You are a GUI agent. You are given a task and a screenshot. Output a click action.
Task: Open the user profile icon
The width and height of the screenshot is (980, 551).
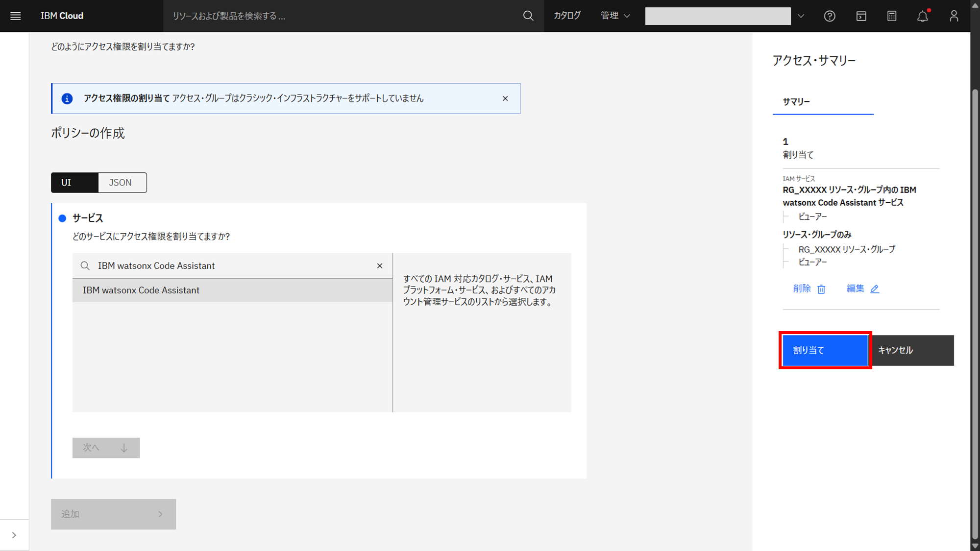tap(954, 16)
